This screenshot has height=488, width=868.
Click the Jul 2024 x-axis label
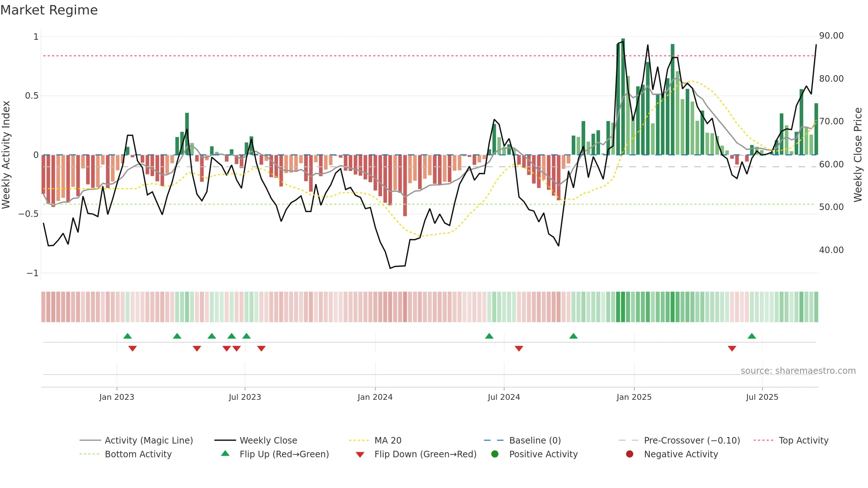[x=504, y=397]
